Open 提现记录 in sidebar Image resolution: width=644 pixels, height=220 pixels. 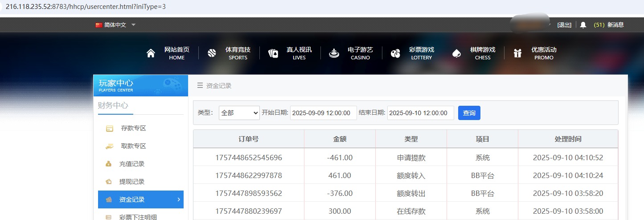(x=132, y=182)
